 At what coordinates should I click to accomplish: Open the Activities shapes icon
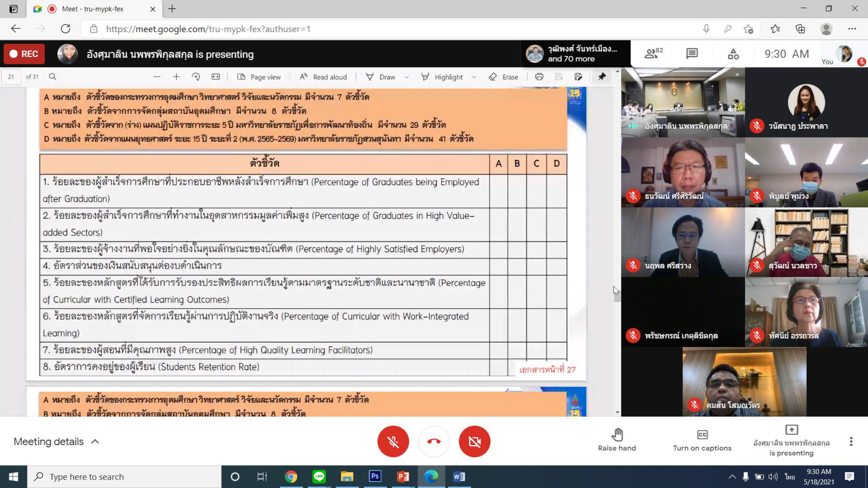[x=733, y=54]
